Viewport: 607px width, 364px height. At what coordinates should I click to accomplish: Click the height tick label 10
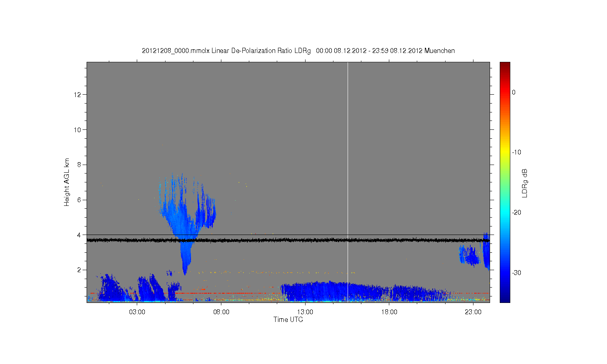click(x=78, y=130)
